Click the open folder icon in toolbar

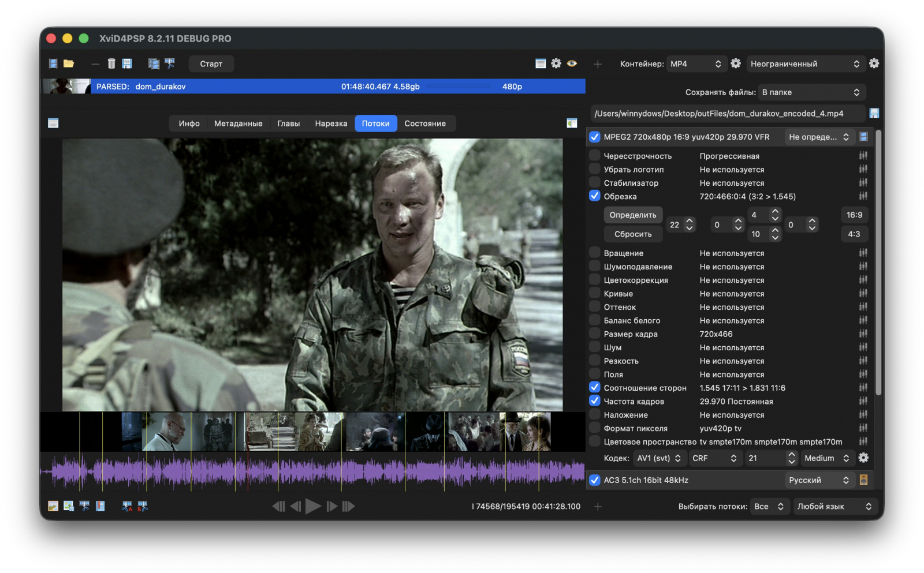click(69, 63)
